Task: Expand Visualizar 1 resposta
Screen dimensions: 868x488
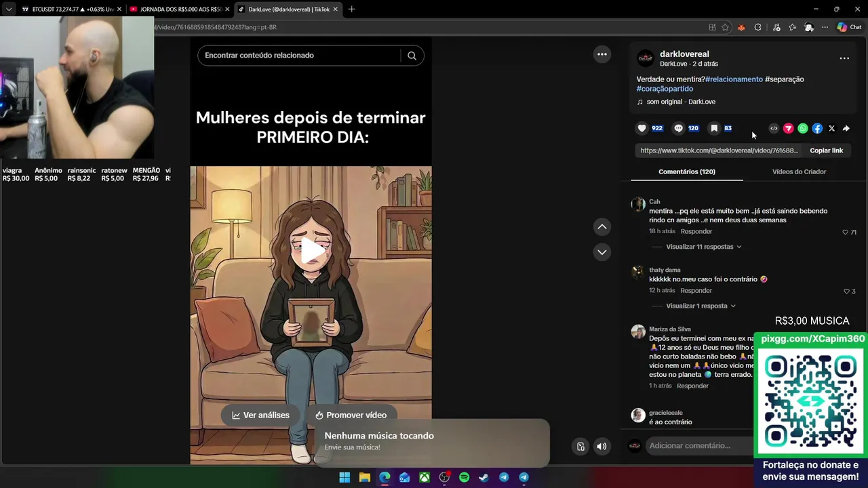Action: (701, 306)
